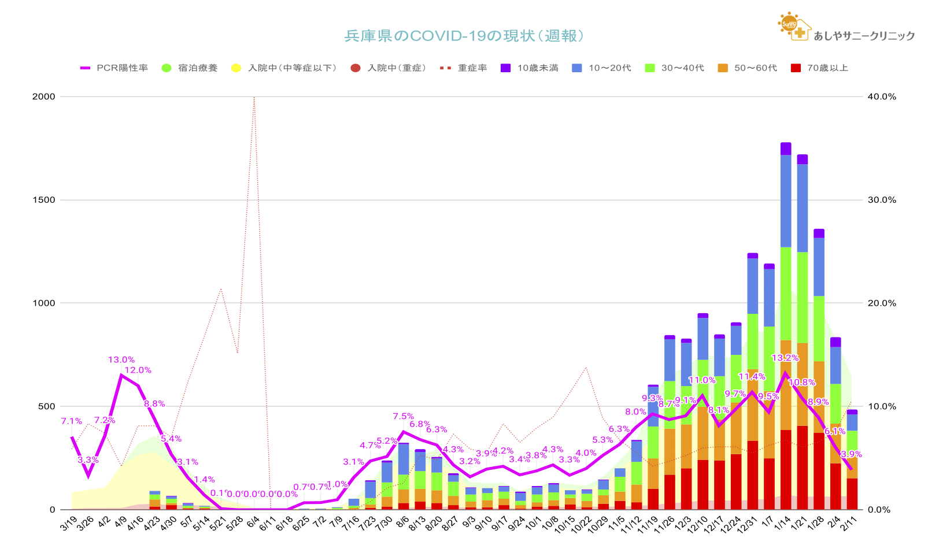928x560 pixels.
Task: Click the Ashiya Sunny Clinic logo icon
Action: [793, 26]
